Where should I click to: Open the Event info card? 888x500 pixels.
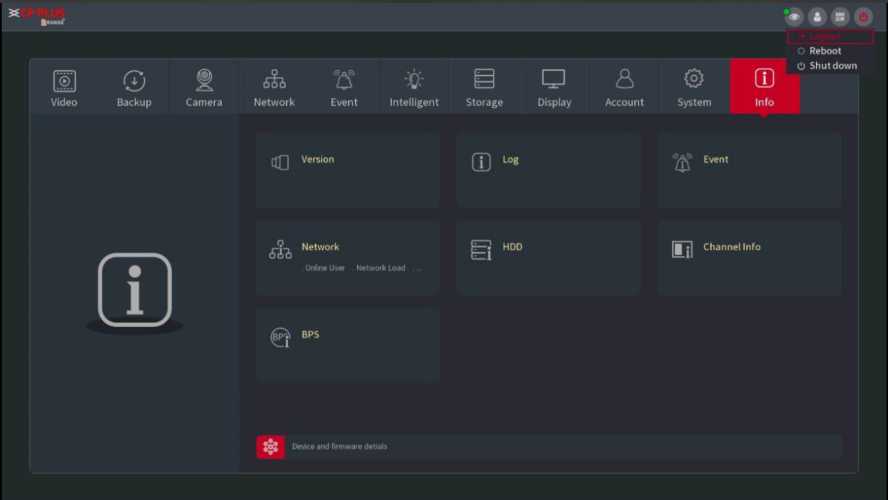(x=750, y=170)
